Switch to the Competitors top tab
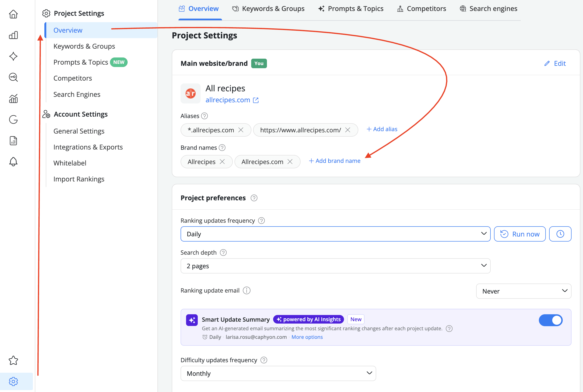The width and height of the screenshot is (583, 392). (422, 9)
